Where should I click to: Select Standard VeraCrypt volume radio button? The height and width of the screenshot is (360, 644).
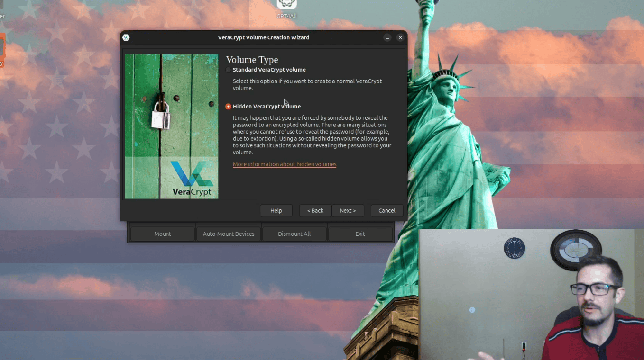click(228, 70)
